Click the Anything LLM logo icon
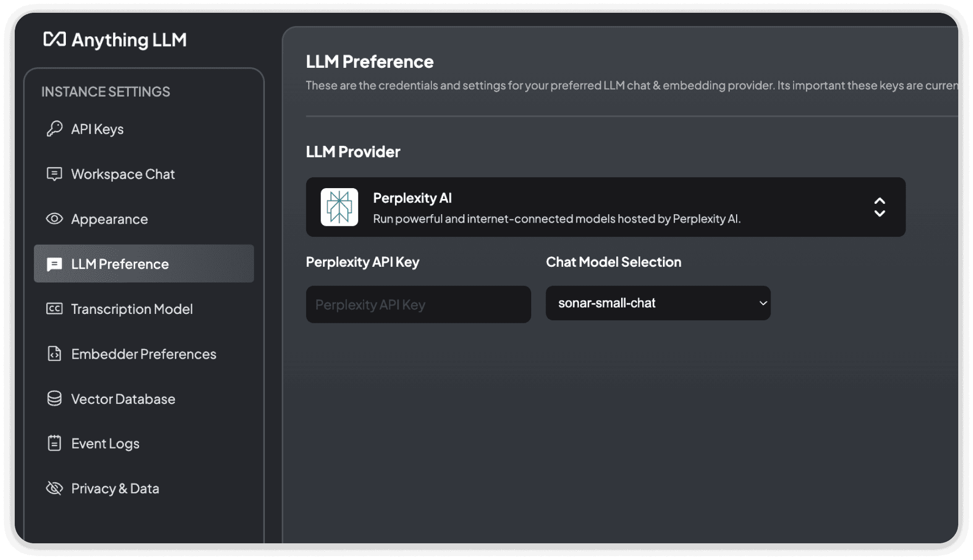 pyautogui.click(x=55, y=39)
